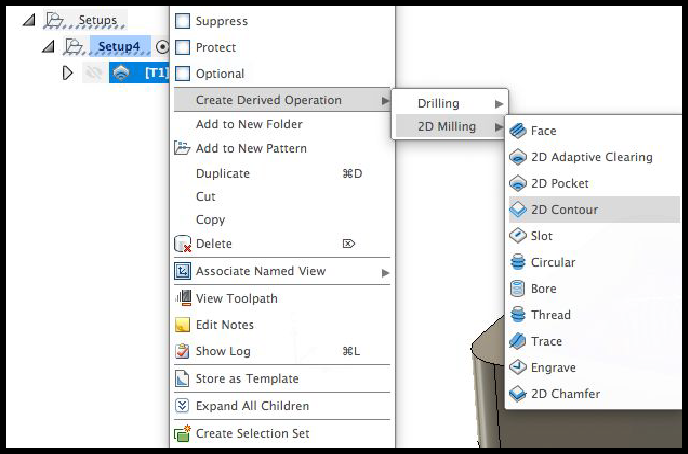This screenshot has width=688, height=454.
Task: Click the Edit Notes yellow note icon
Action: pos(183,325)
